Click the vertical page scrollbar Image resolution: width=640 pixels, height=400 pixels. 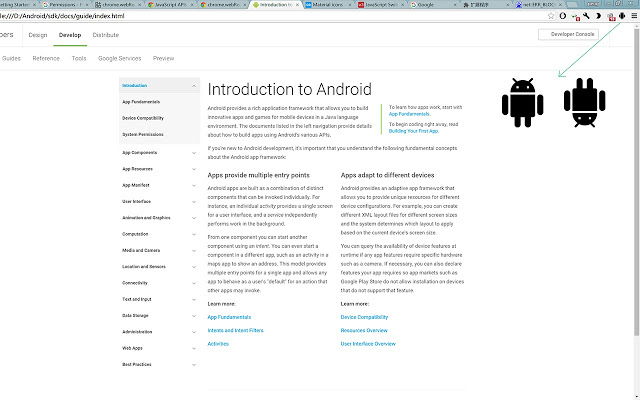637,182
